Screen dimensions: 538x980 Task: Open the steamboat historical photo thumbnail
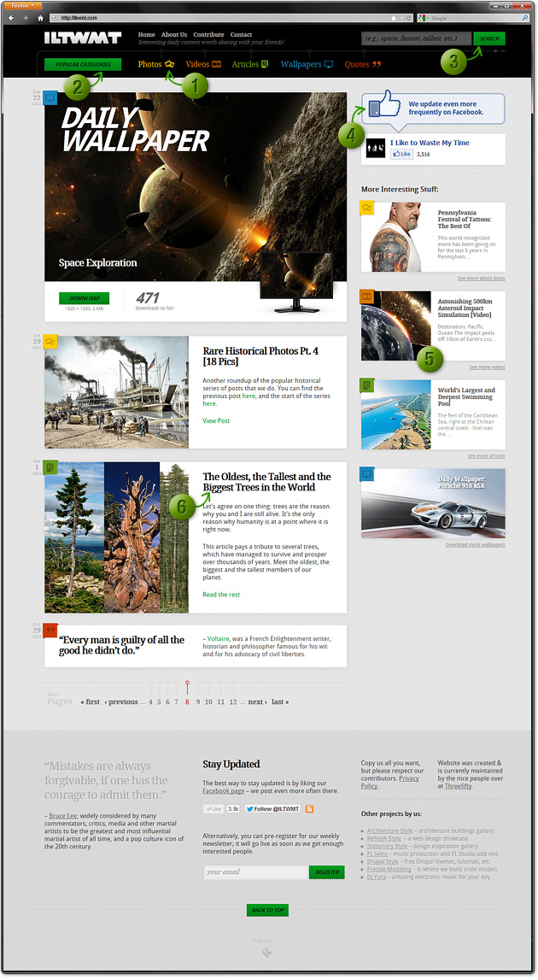117,392
